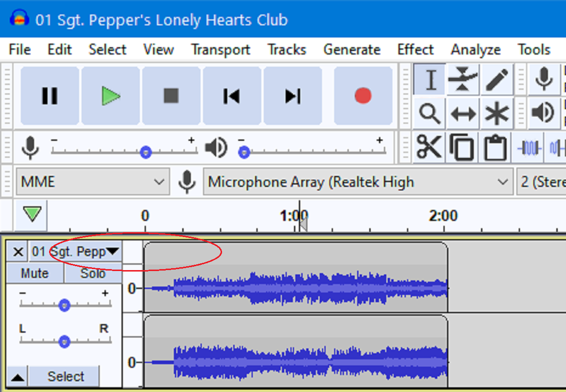The height and width of the screenshot is (392, 566).
Task: Solo the Sgt. Pepper's track
Action: (92, 273)
